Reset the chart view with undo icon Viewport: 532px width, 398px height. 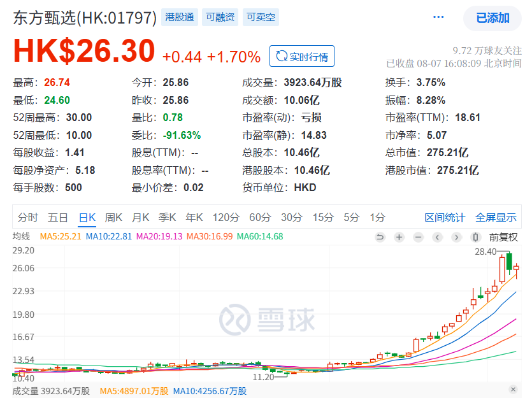click(380, 237)
